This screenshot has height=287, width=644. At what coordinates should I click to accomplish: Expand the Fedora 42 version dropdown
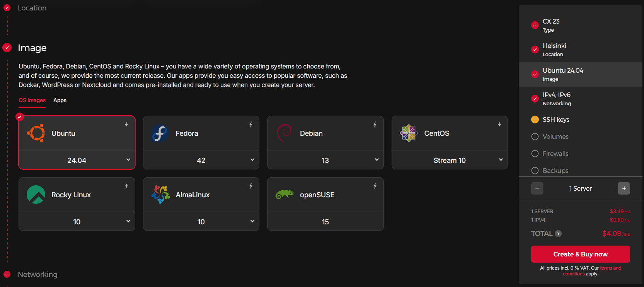click(201, 160)
